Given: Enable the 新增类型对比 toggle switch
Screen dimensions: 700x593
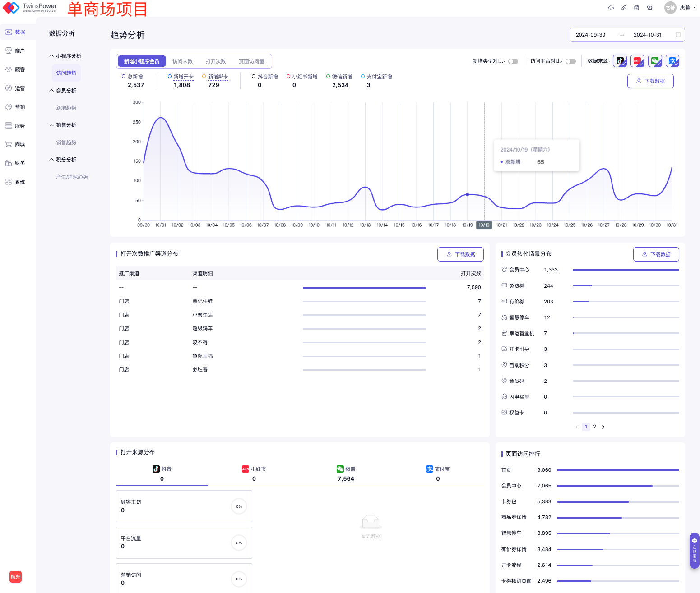Looking at the screenshot, I should click(513, 61).
